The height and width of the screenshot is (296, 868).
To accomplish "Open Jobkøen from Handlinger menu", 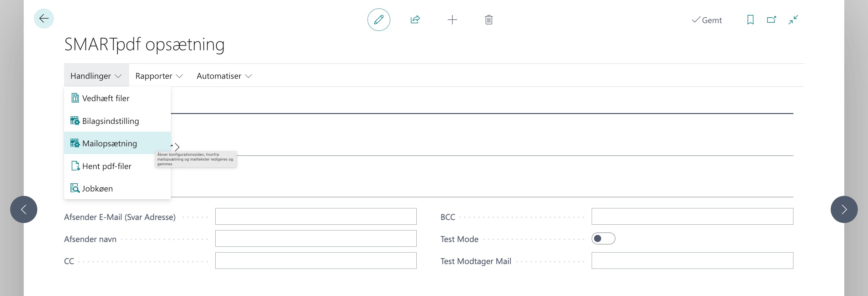I will click(97, 189).
